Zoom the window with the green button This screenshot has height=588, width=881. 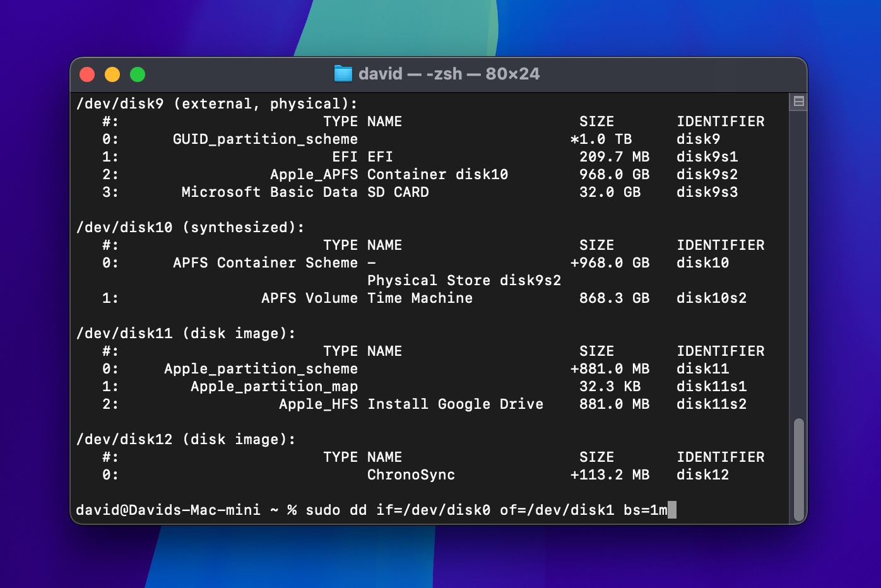pos(138,74)
